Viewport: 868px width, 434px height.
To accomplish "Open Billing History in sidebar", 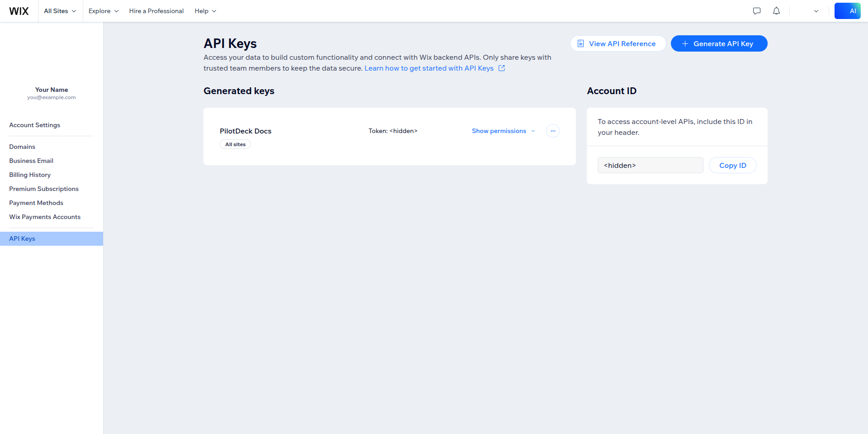I will click(x=30, y=175).
